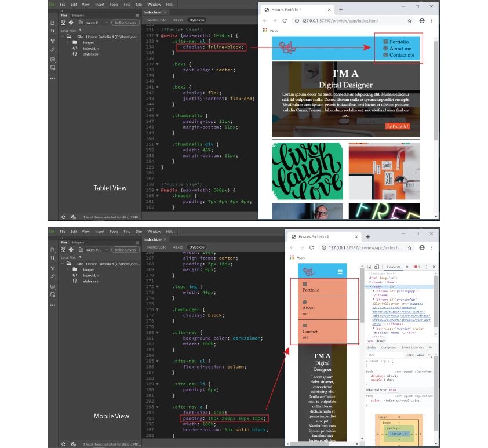The width and height of the screenshot is (488, 448).
Task: Toggle :hov element state in Styles pane
Action: click(410, 355)
